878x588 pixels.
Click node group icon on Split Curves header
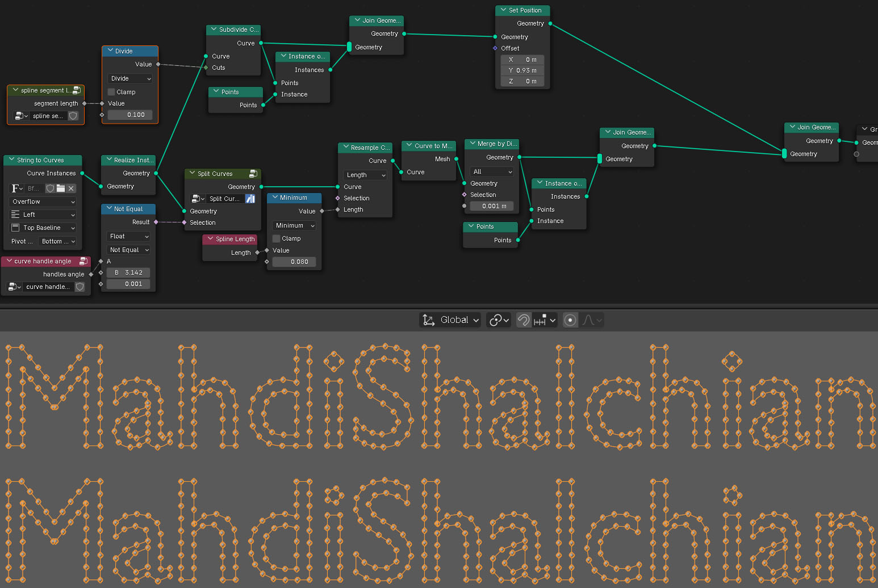(x=253, y=174)
